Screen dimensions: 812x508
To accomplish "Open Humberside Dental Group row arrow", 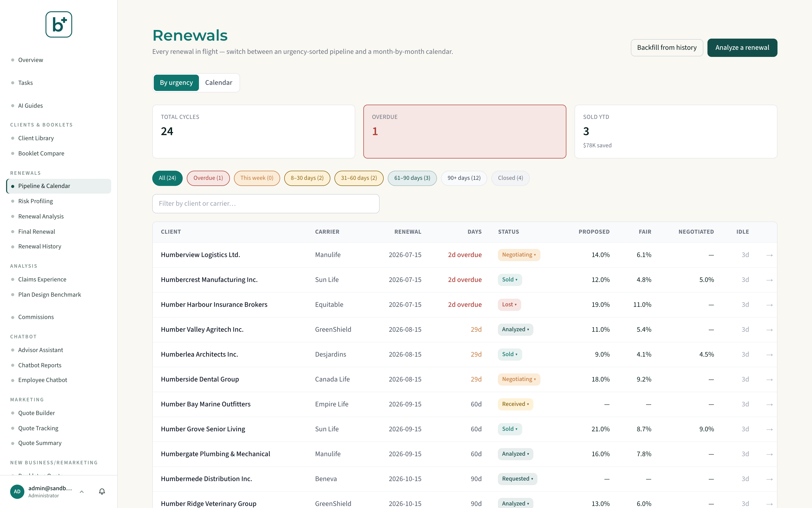I will click(769, 379).
